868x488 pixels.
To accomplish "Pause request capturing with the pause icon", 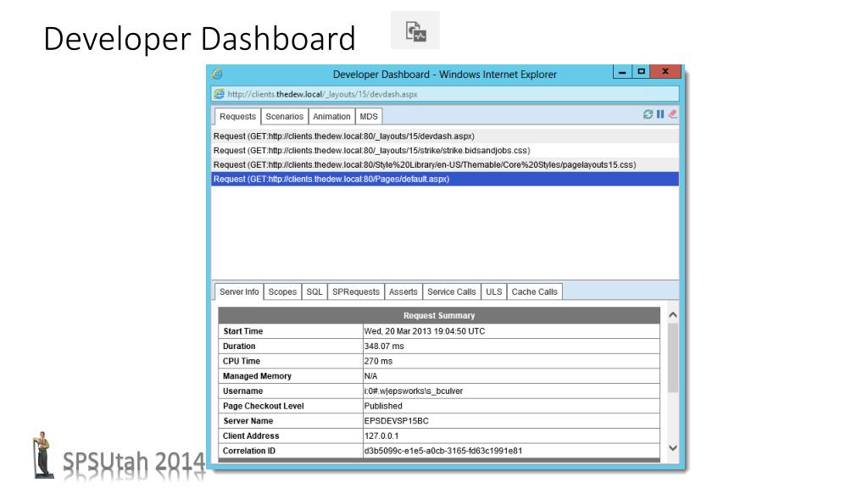I will pos(660,114).
